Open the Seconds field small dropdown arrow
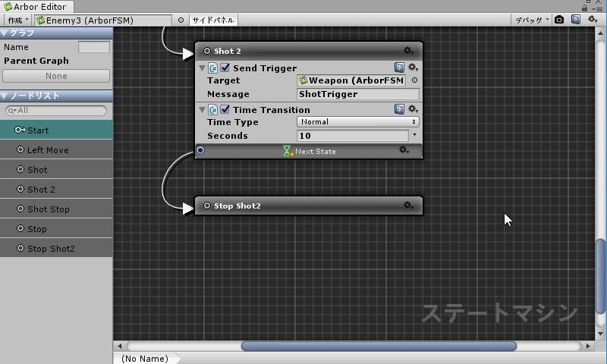Image resolution: width=607 pixels, height=364 pixels. (x=414, y=135)
